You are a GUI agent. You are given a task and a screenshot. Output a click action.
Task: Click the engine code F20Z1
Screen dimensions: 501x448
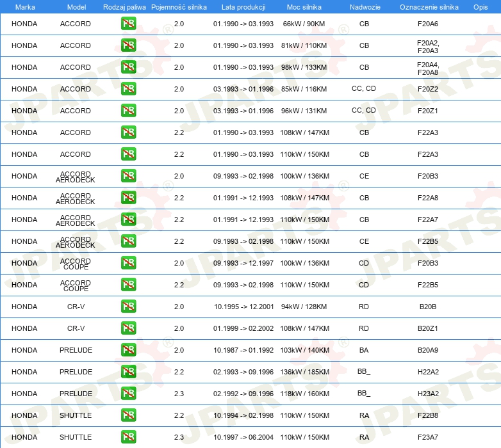point(428,111)
